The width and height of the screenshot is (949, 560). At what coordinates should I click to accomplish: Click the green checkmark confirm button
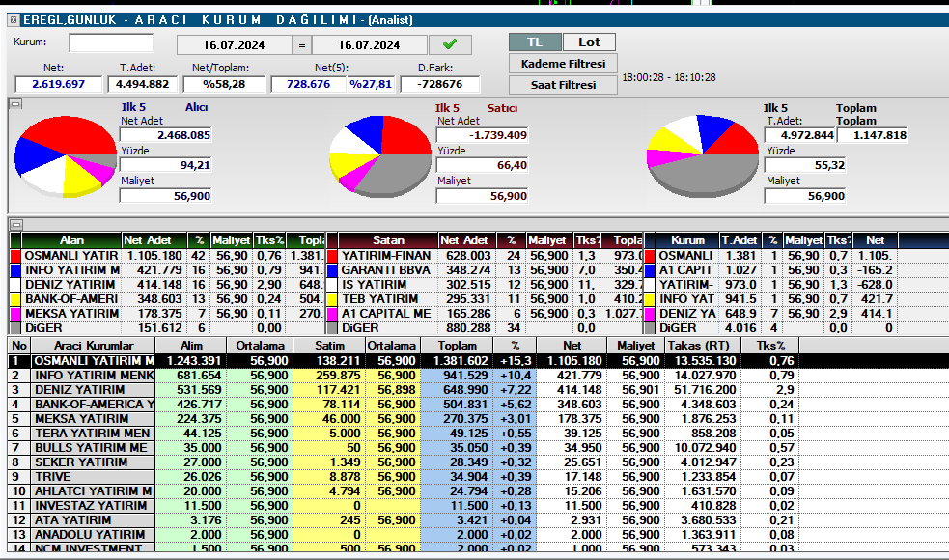[x=450, y=44]
